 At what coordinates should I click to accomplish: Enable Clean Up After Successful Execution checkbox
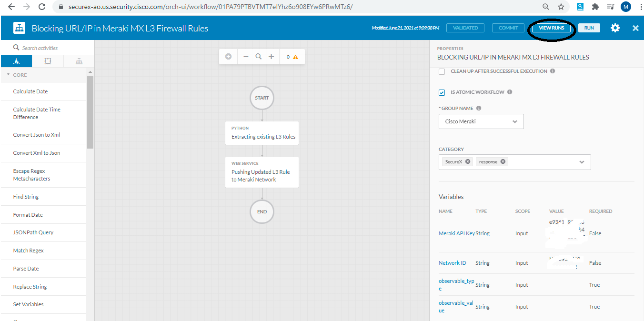pos(442,71)
